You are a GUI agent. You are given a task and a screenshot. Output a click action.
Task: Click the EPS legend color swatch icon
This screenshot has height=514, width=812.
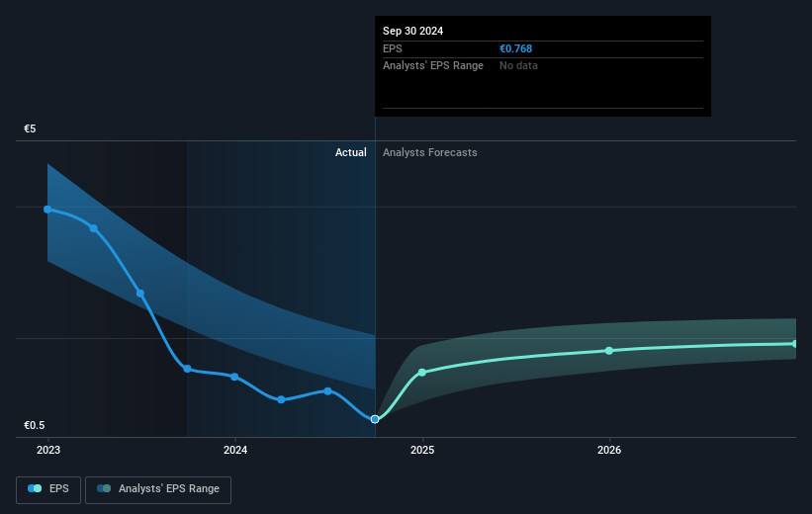(35, 488)
